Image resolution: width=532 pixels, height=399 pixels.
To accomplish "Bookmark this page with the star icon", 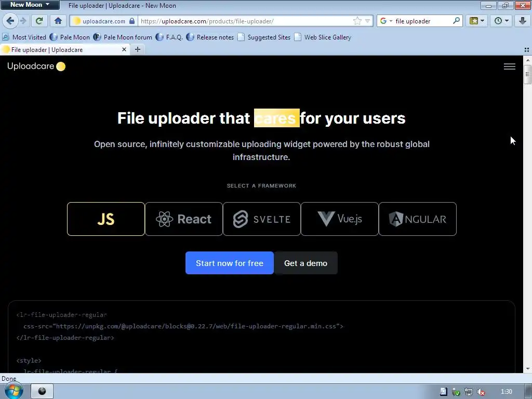I will (x=357, y=21).
